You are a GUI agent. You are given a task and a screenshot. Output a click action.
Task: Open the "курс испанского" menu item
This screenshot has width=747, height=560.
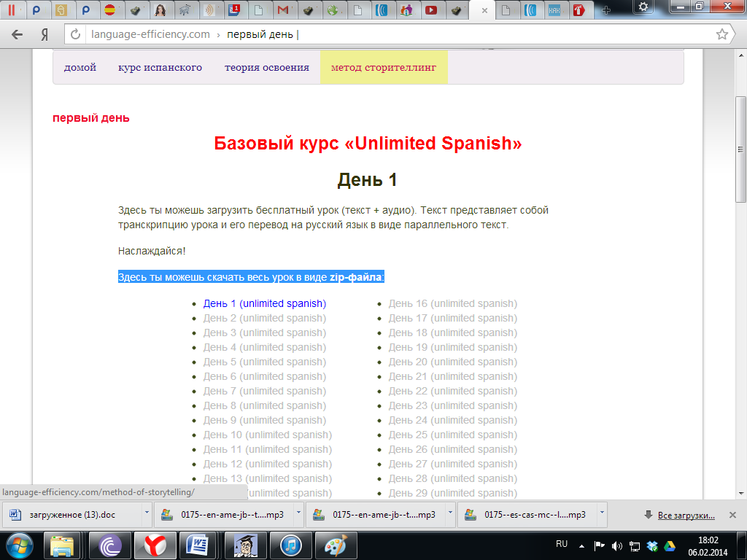click(160, 68)
